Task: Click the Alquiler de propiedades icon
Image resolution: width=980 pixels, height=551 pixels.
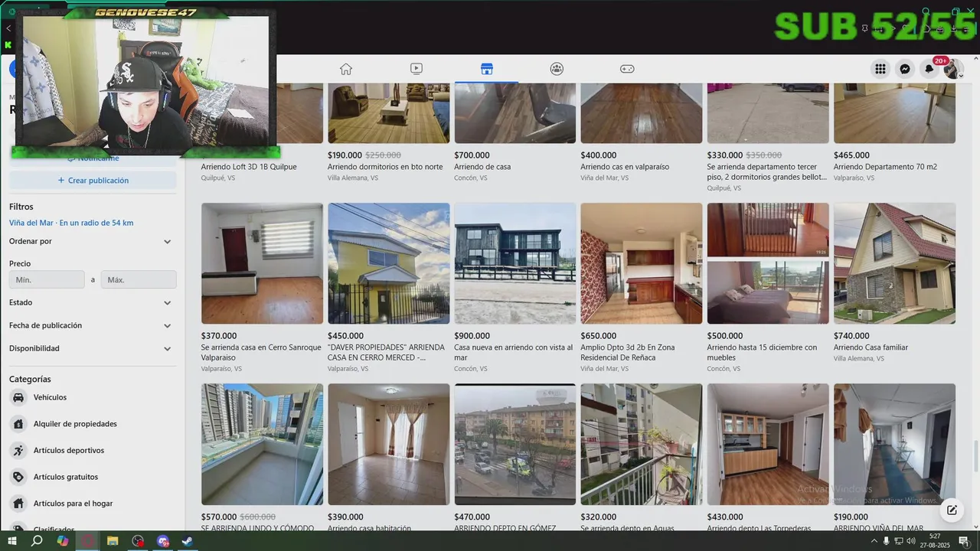Action: point(18,424)
